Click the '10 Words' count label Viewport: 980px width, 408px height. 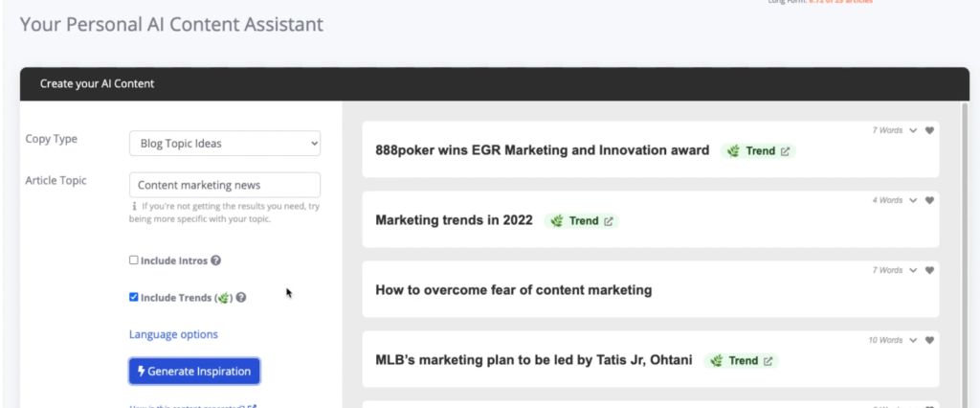885,341
